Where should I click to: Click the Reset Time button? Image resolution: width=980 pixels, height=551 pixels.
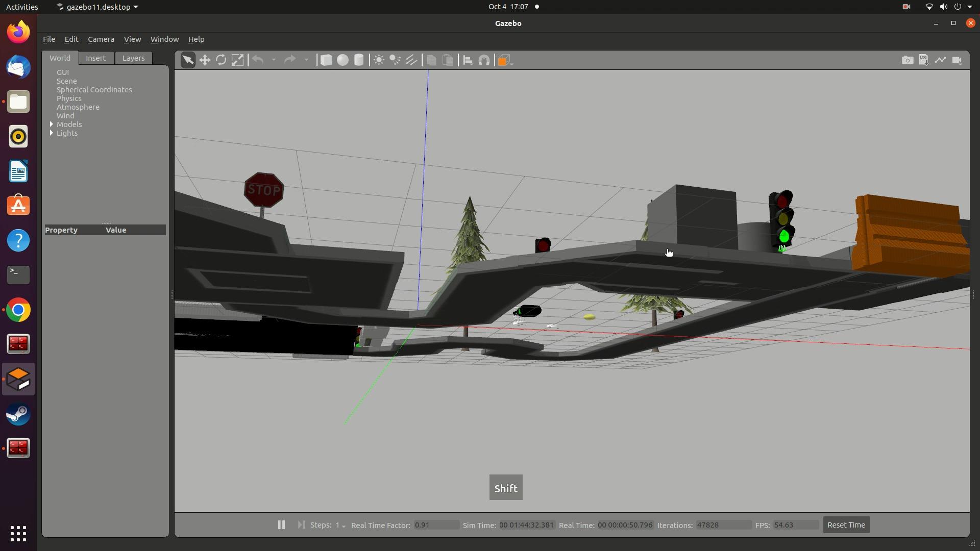[x=846, y=524]
